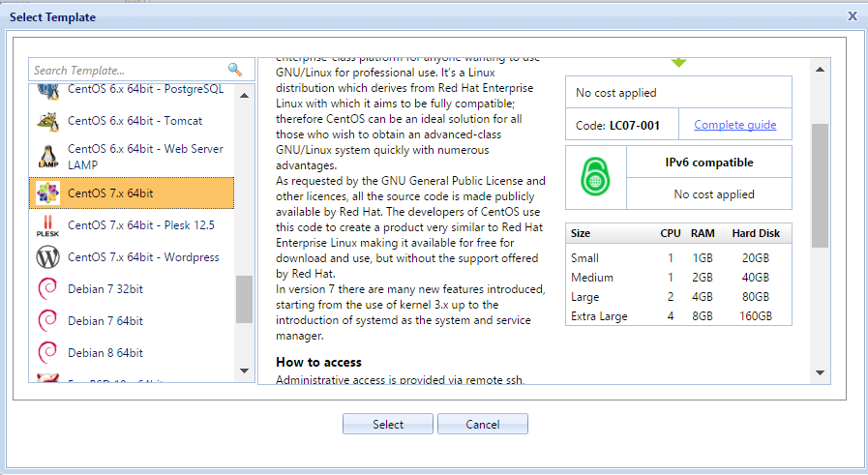This screenshot has width=868, height=475.
Task: Click description panel scrollbar up arrow
Action: click(820, 70)
